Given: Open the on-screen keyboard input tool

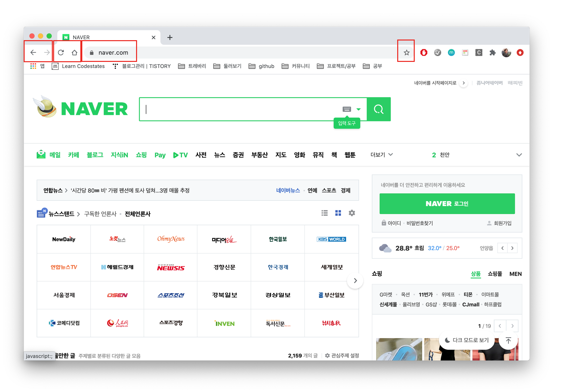Looking at the screenshot, I should (x=347, y=109).
